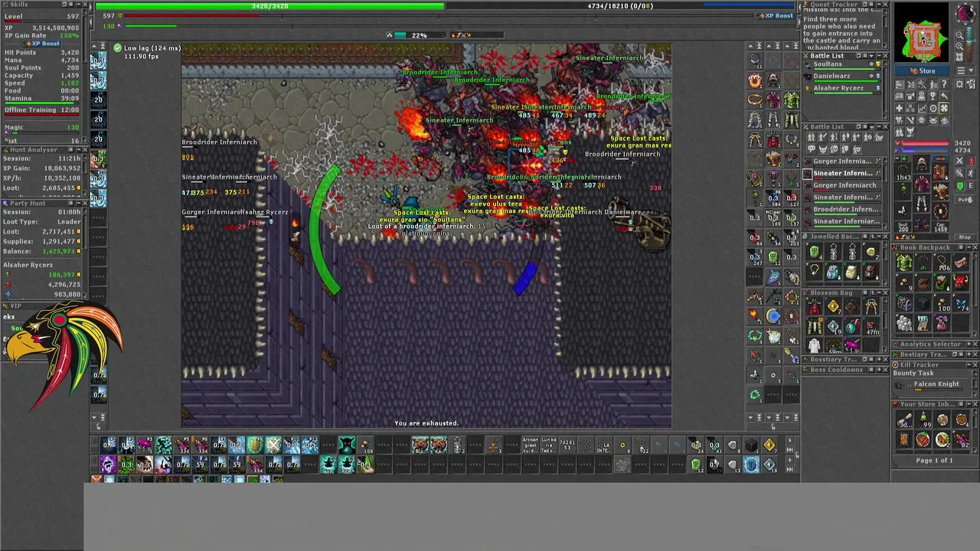Open lower Battle List dropdown arrow
This screenshot has height=551, width=980.
tap(871, 127)
